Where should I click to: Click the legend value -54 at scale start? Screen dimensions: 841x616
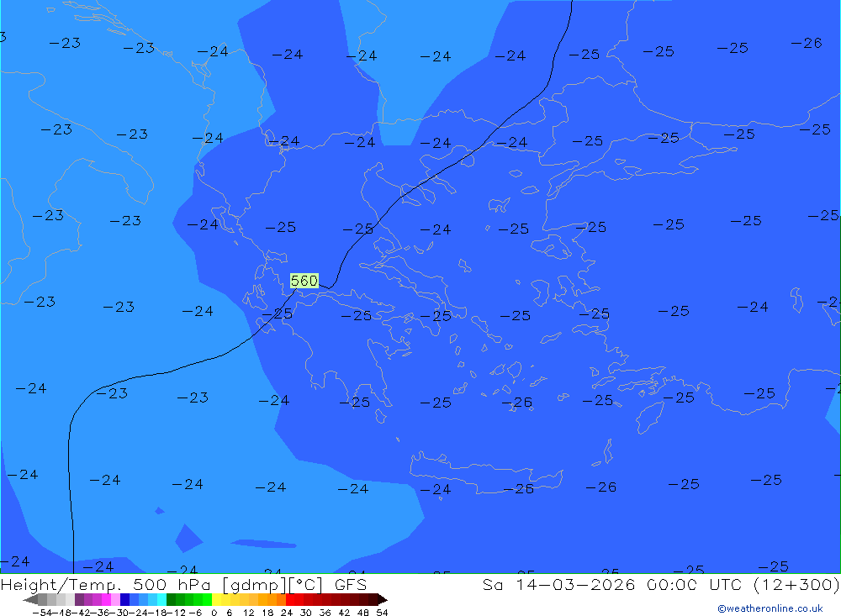(43, 613)
